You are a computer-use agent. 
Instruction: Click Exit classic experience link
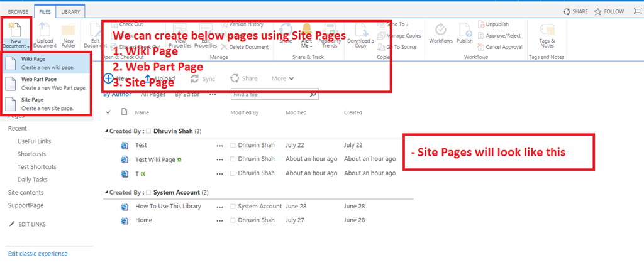38,254
